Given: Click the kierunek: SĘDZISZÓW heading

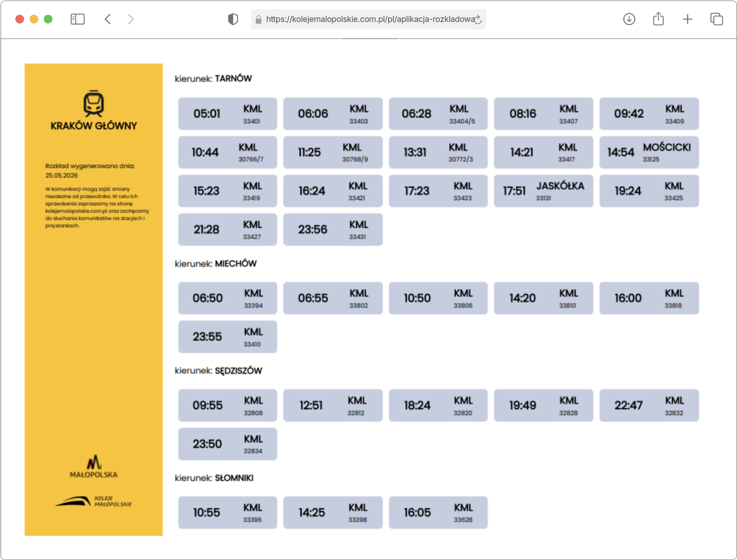Looking at the screenshot, I should tap(218, 371).
